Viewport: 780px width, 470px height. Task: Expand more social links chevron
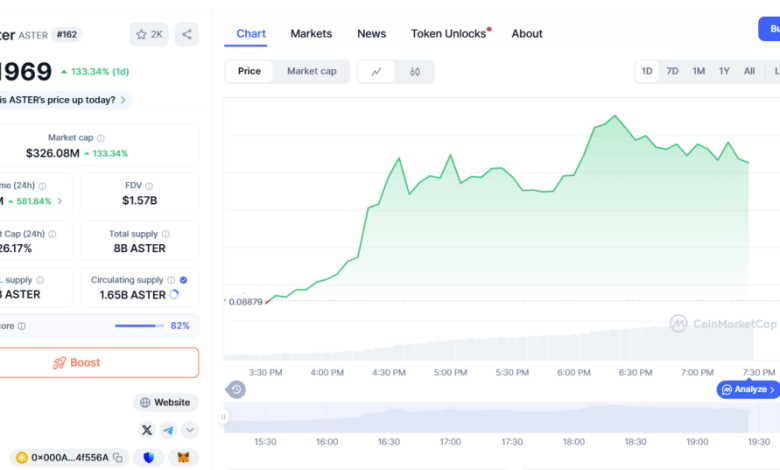[x=189, y=430]
